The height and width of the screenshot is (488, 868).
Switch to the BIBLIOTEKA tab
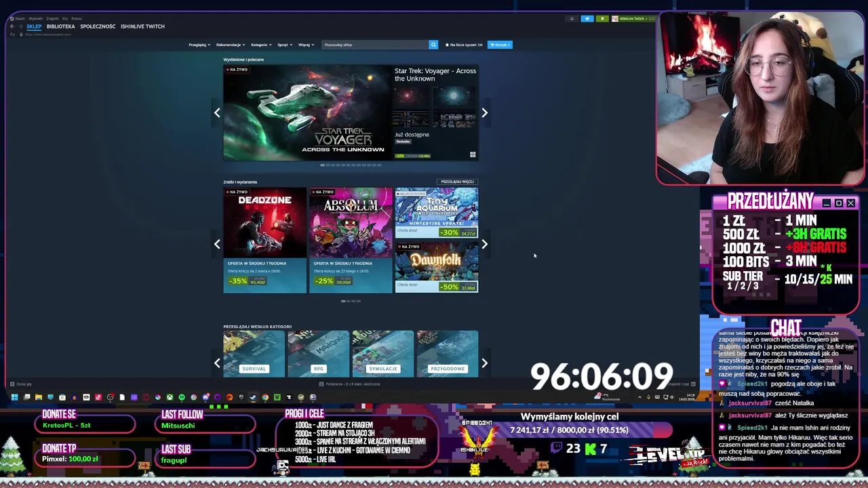[x=60, y=26]
